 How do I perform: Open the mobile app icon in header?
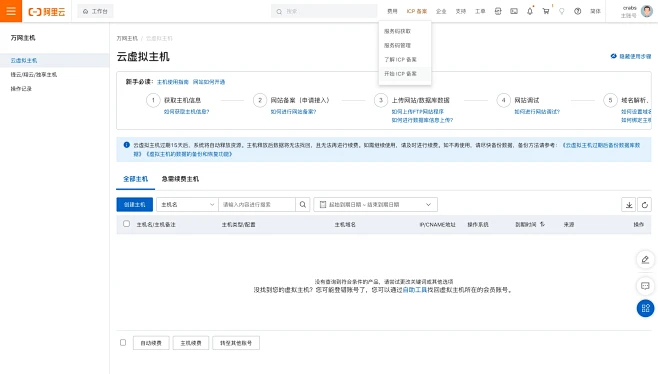[498, 11]
